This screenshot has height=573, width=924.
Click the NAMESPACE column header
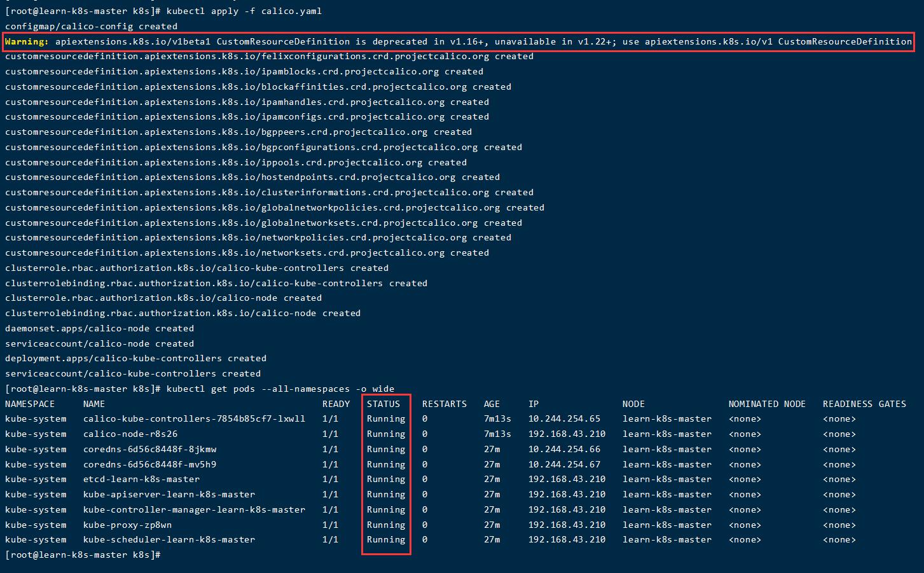(x=30, y=404)
